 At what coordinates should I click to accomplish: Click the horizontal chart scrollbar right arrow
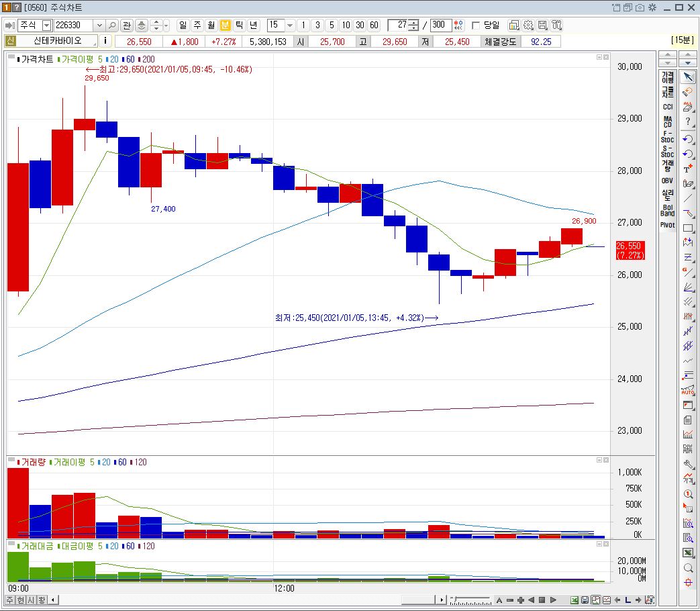(442, 600)
